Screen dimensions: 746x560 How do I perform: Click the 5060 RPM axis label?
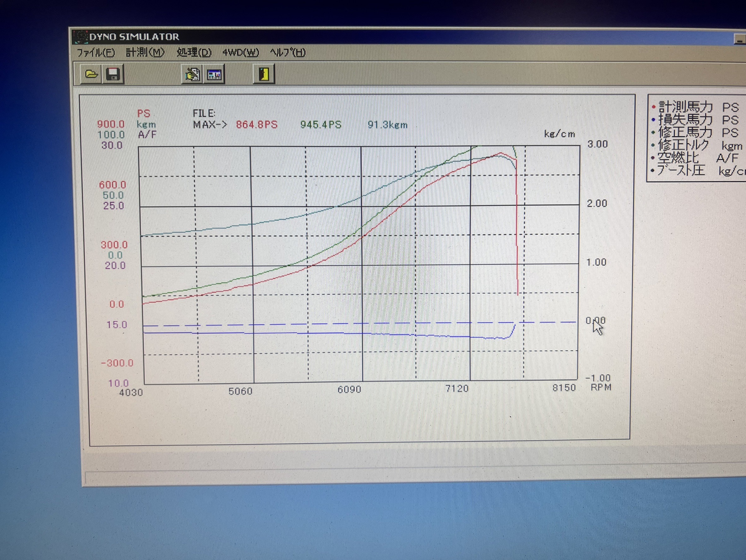pos(240,391)
